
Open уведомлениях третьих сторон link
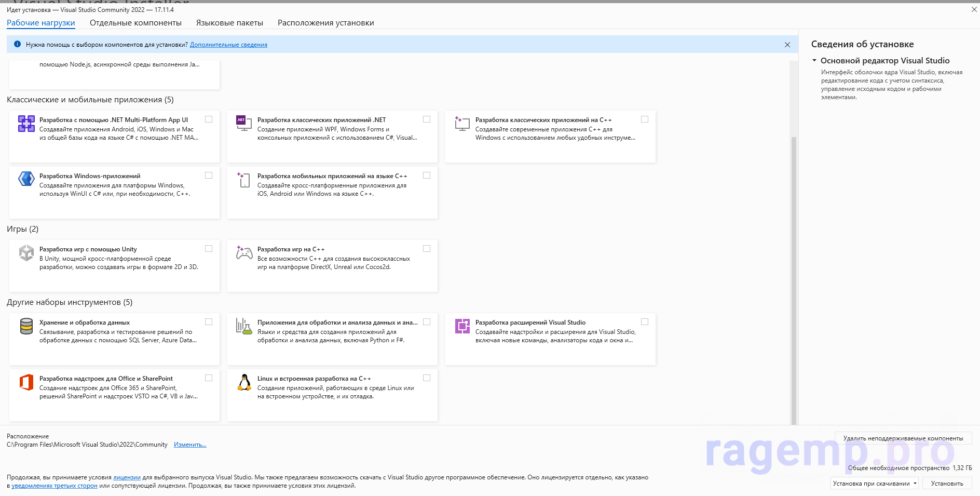pos(55,486)
